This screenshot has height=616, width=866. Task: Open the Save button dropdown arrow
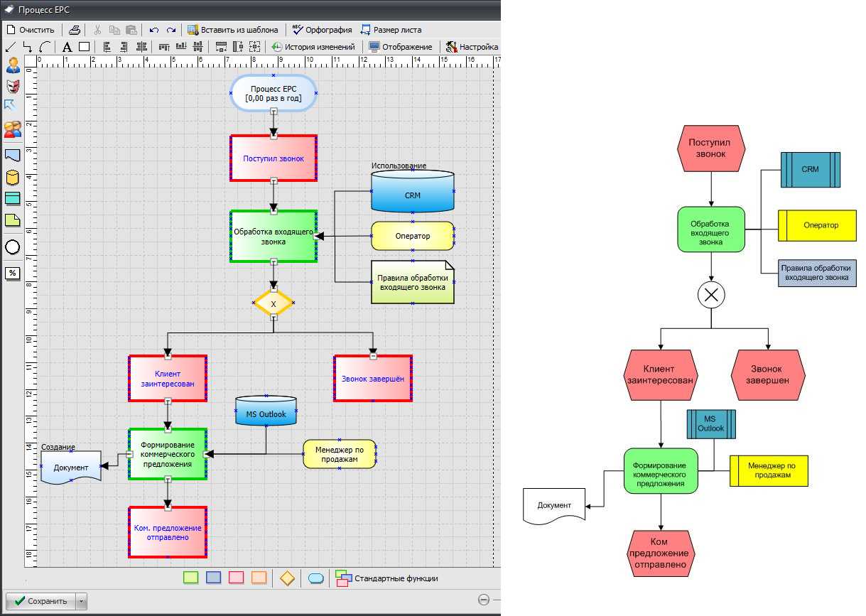point(82,601)
